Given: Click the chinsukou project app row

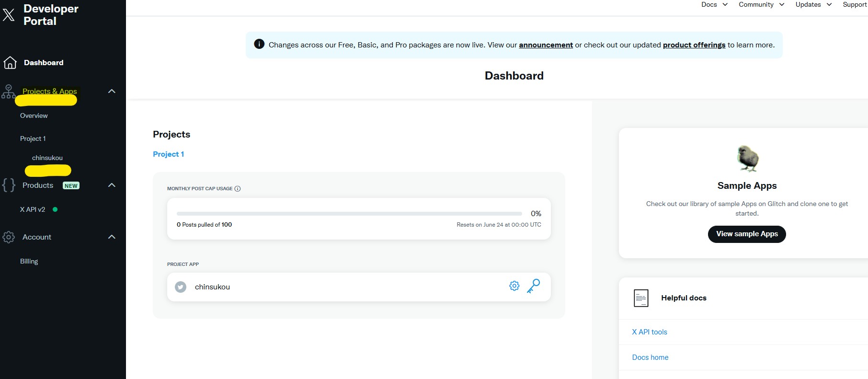Looking at the screenshot, I should coord(359,287).
